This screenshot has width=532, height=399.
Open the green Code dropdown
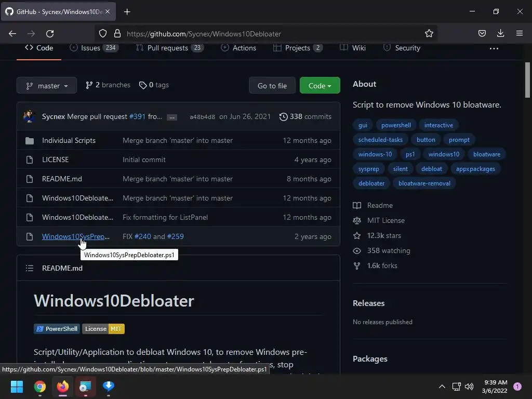[320, 86]
